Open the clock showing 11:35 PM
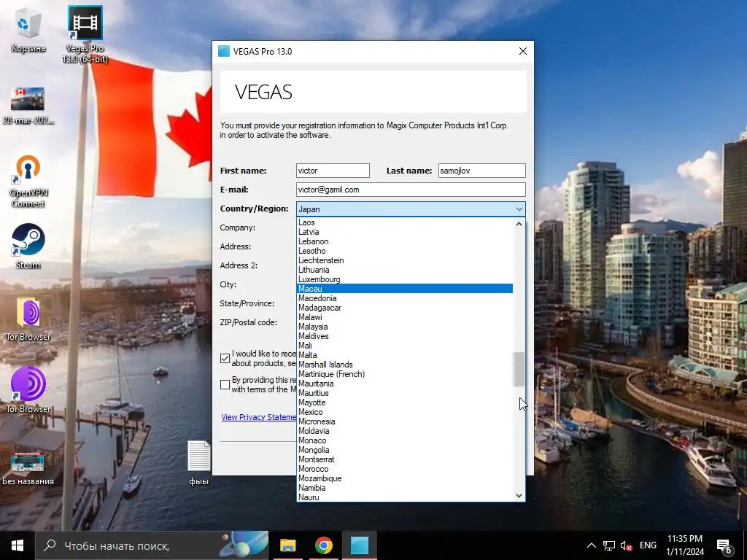 [684, 545]
